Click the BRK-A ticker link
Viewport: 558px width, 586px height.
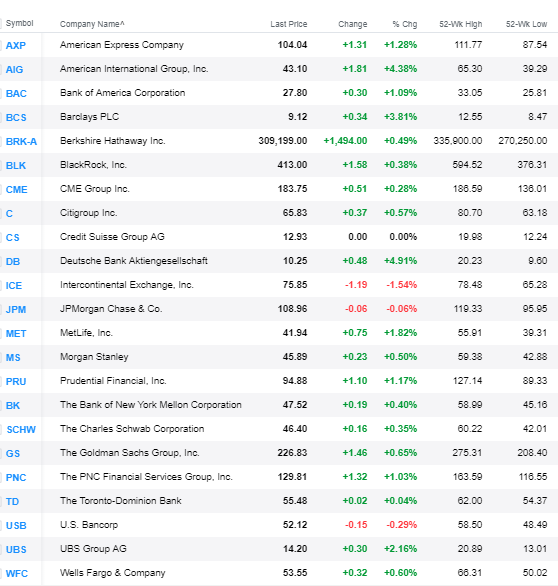[21, 142]
